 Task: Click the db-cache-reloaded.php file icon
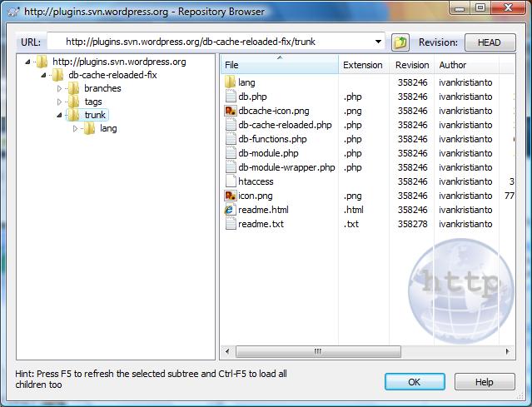click(x=231, y=125)
